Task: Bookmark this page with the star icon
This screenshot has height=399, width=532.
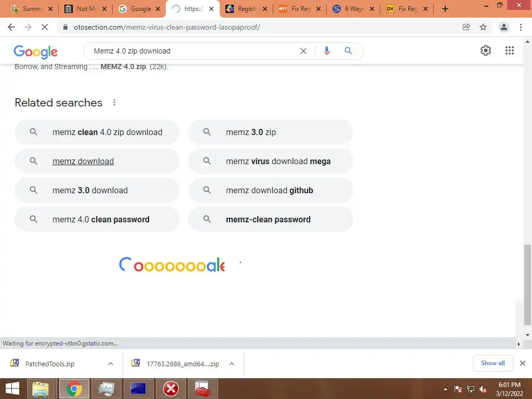Action: click(483, 27)
